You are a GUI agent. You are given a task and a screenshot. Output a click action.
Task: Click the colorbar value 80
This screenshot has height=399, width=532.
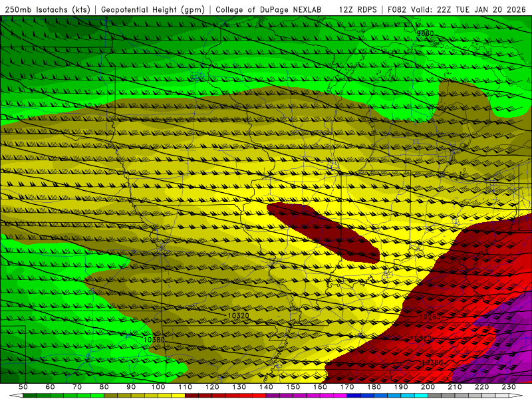tap(104, 387)
